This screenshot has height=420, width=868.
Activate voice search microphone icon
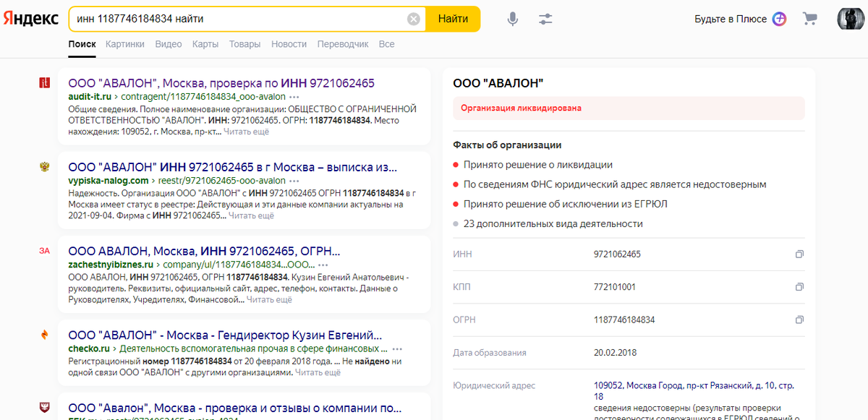[513, 20]
